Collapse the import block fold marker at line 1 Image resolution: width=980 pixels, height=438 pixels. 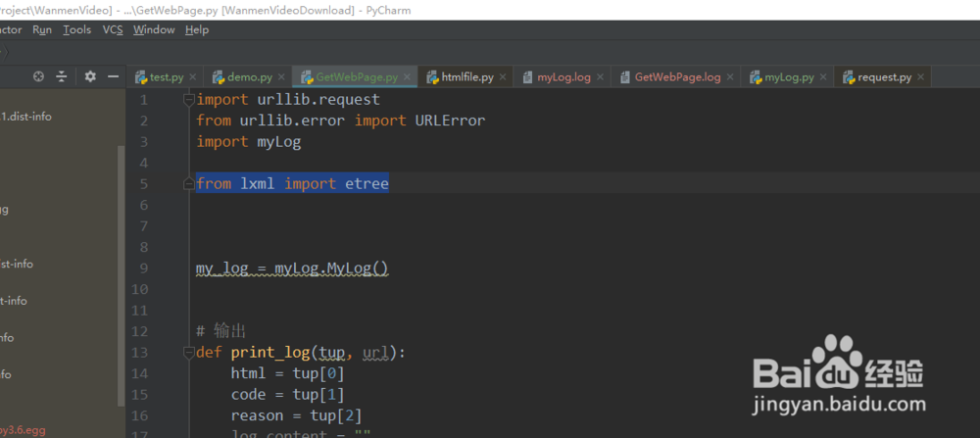point(189,99)
